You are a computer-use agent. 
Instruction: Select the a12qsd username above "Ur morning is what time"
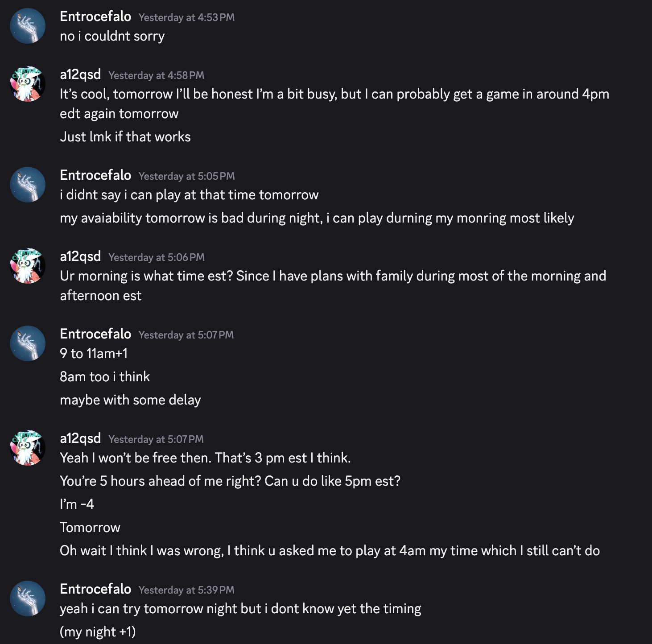pyautogui.click(x=80, y=256)
